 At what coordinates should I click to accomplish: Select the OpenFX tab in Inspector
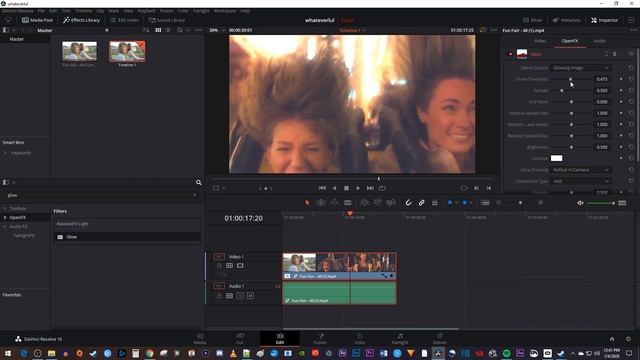tap(570, 41)
